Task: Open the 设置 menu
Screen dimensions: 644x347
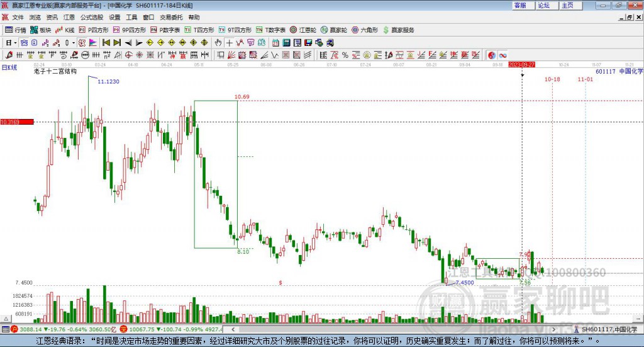Action: click(114, 17)
